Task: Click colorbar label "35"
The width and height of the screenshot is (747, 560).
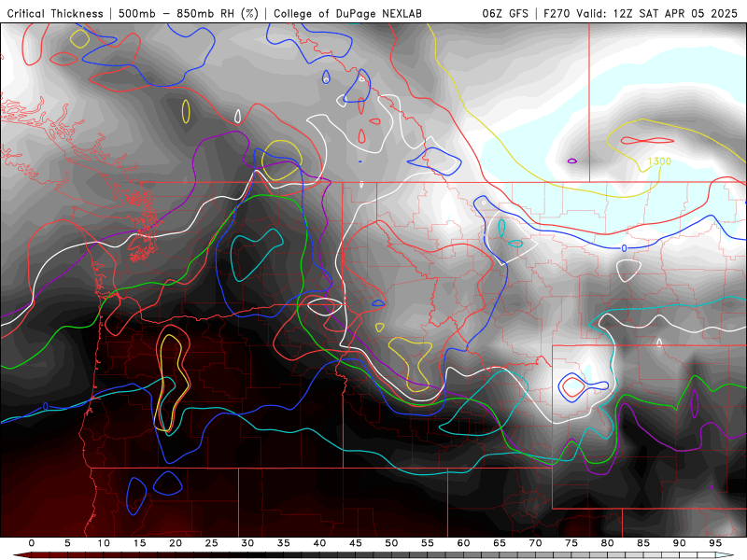Action: (284, 543)
